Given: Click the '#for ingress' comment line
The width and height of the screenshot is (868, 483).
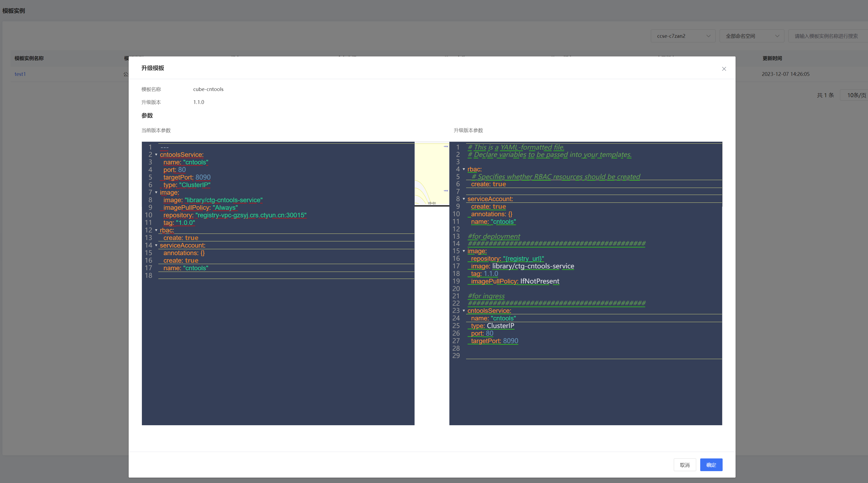Looking at the screenshot, I should coord(486,296).
